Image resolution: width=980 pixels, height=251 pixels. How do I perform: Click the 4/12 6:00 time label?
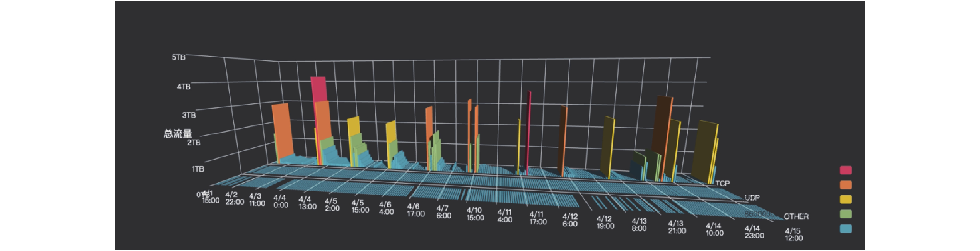point(570,220)
